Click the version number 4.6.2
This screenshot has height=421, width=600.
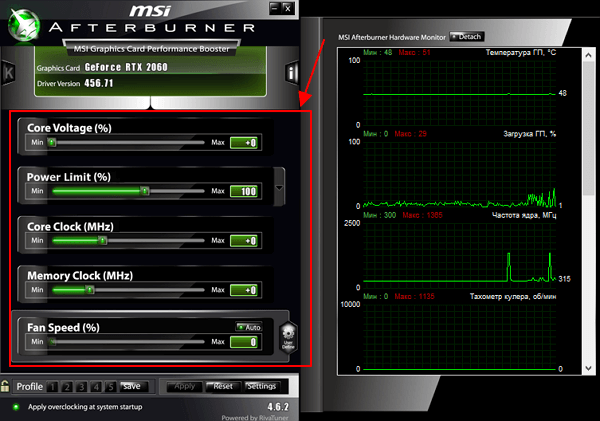(278, 407)
